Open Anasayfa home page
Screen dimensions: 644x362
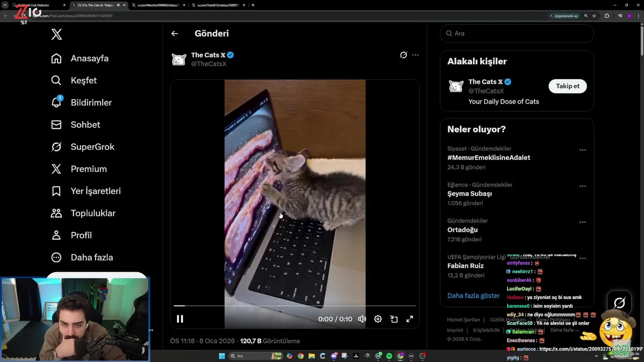80,58
